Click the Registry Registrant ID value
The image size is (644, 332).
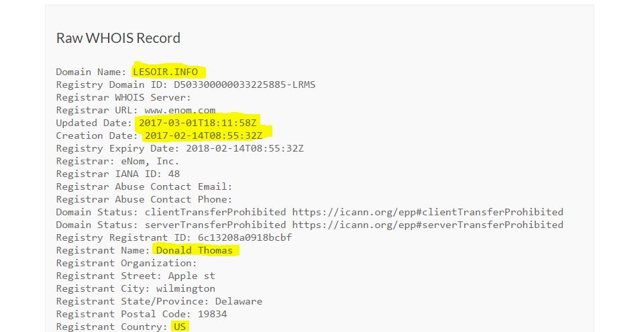pos(245,237)
